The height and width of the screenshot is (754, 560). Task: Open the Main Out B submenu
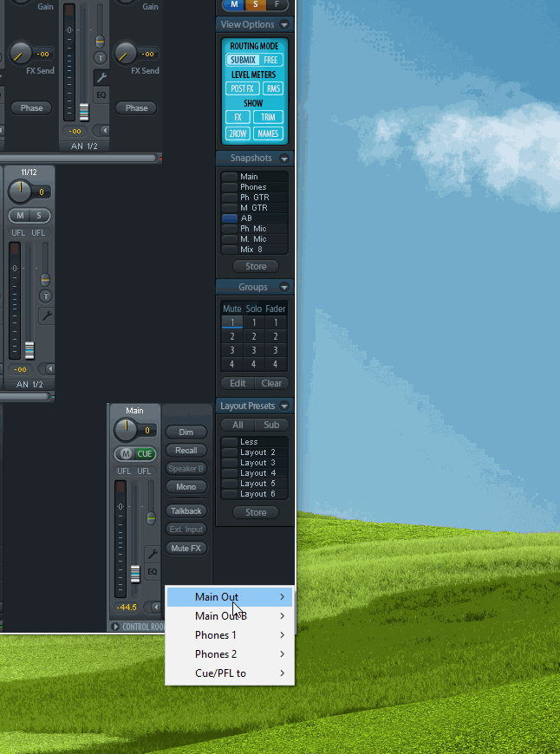point(230,616)
